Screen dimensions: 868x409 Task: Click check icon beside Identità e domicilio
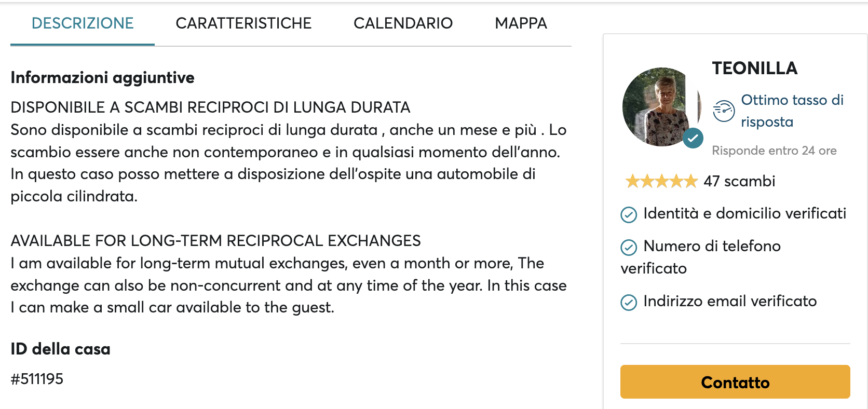pyautogui.click(x=629, y=214)
